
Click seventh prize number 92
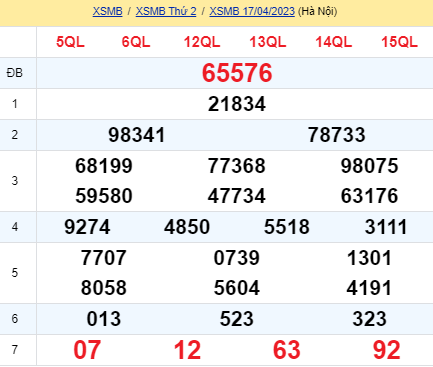[x=386, y=350]
